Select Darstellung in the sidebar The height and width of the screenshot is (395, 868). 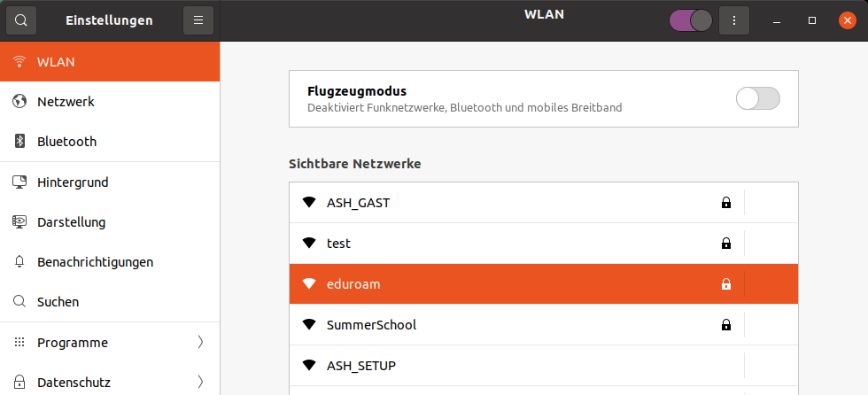point(71,222)
